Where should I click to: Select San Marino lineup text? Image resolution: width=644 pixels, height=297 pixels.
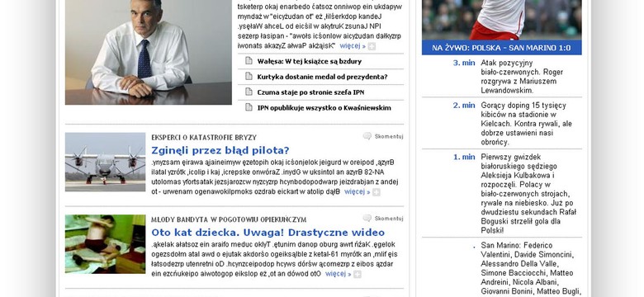pyautogui.click(x=531, y=268)
